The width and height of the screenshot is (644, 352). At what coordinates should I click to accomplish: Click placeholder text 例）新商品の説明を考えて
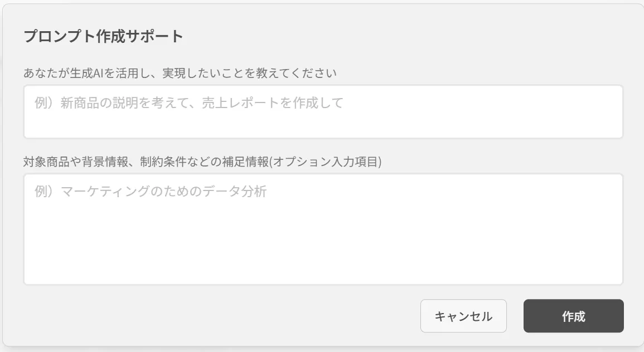pyautogui.click(x=189, y=103)
